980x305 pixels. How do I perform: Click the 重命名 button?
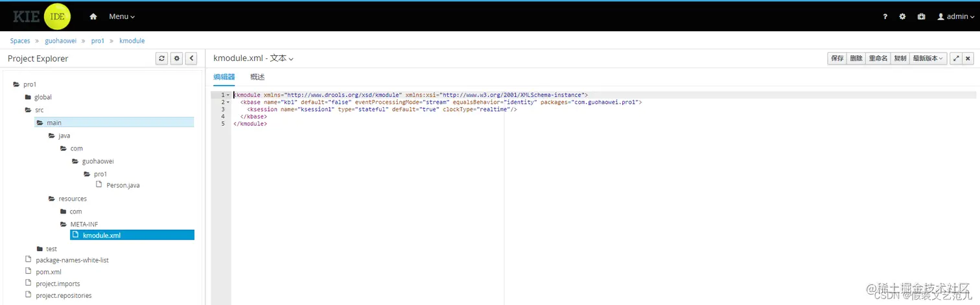point(878,58)
